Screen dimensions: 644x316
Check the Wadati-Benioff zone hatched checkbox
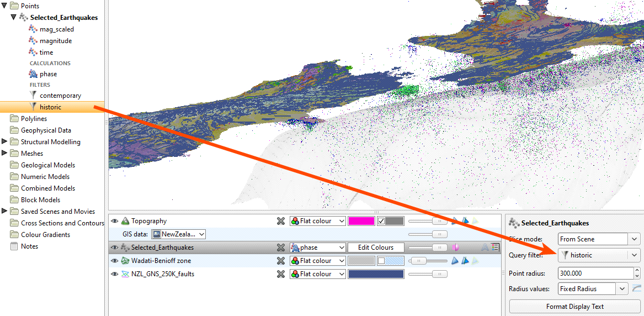[381, 261]
